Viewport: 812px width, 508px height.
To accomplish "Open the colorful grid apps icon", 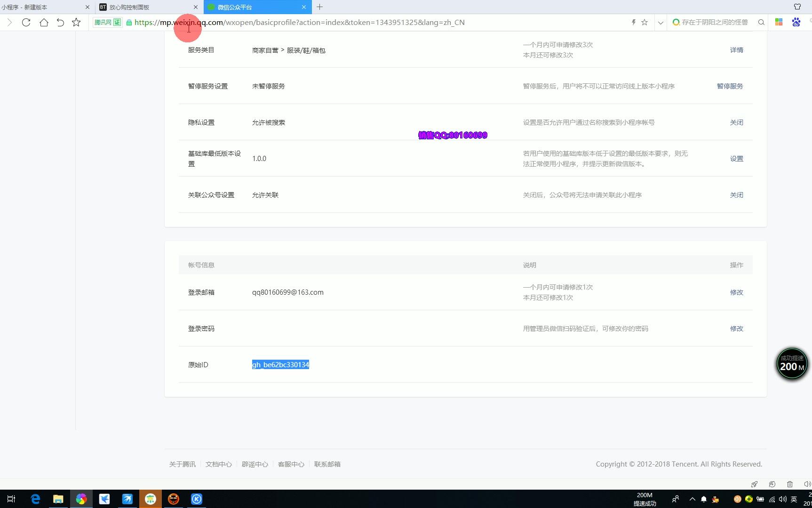I will click(x=779, y=22).
